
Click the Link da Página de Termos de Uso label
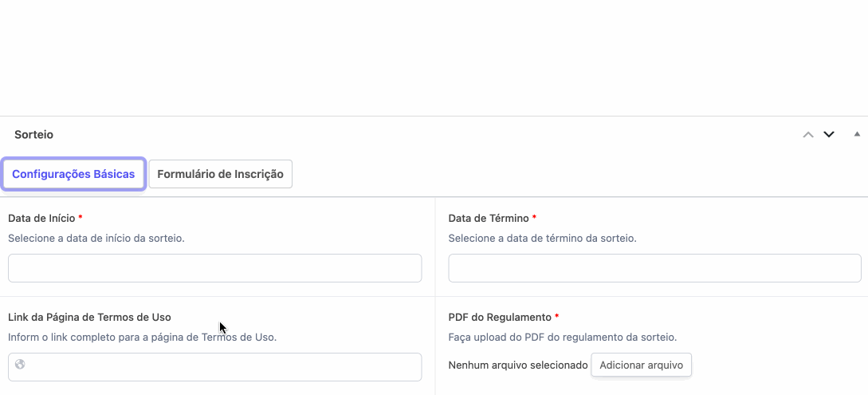(x=89, y=317)
